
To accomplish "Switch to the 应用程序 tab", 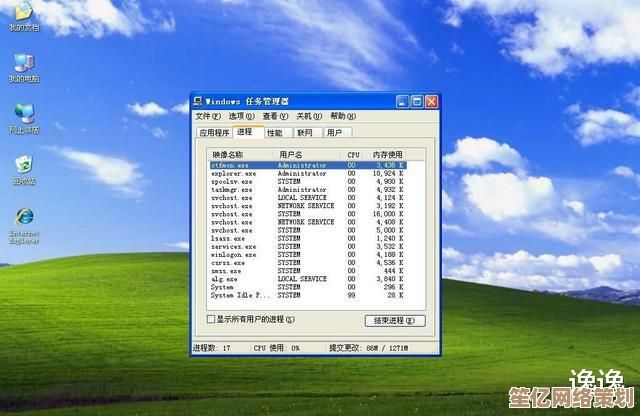I will click(x=214, y=133).
